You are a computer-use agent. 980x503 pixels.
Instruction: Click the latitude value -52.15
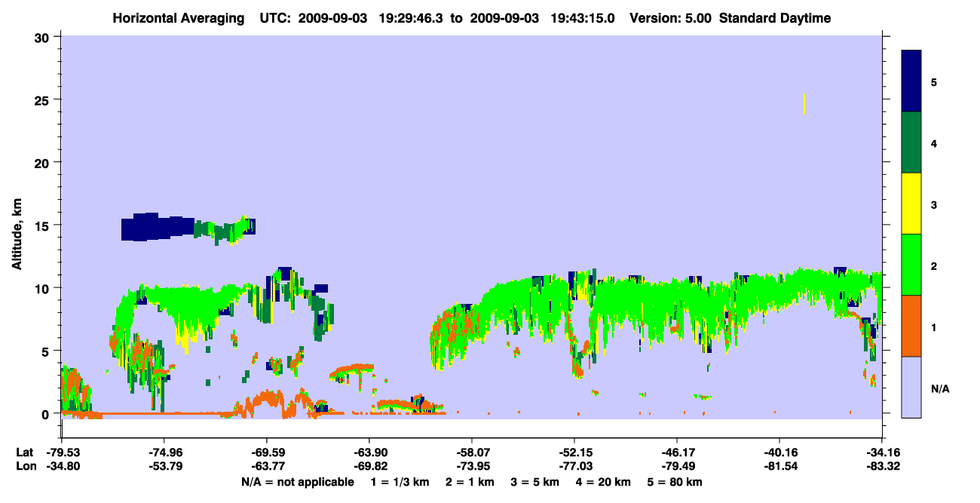pyautogui.click(x=574, y=453)
